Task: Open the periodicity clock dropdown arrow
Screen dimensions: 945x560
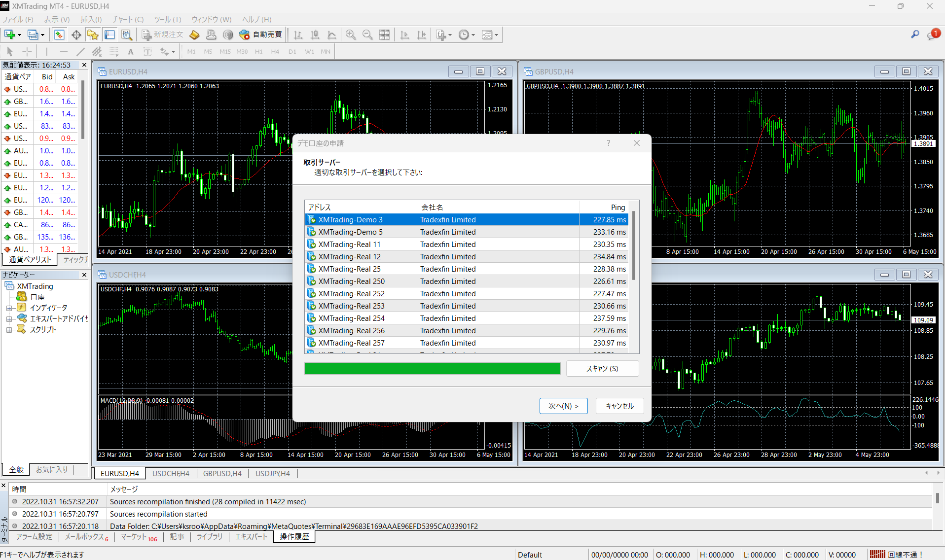Action: tap(473, 35)
